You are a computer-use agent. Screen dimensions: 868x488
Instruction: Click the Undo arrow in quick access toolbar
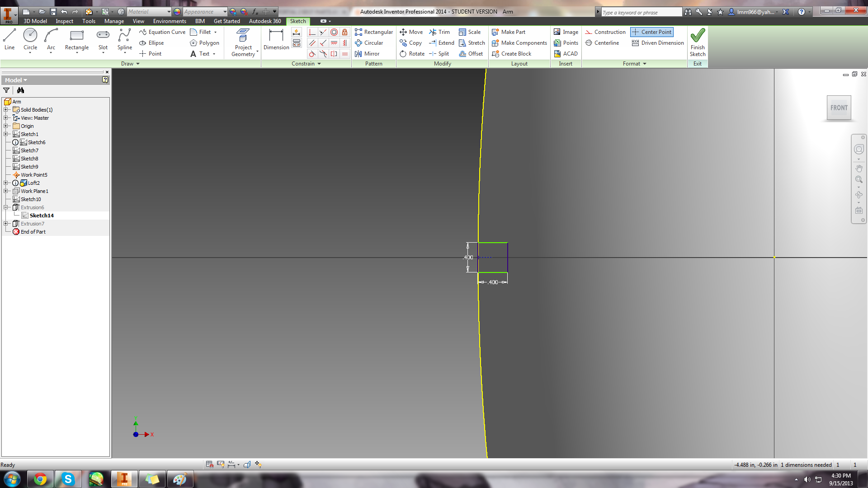64,12
